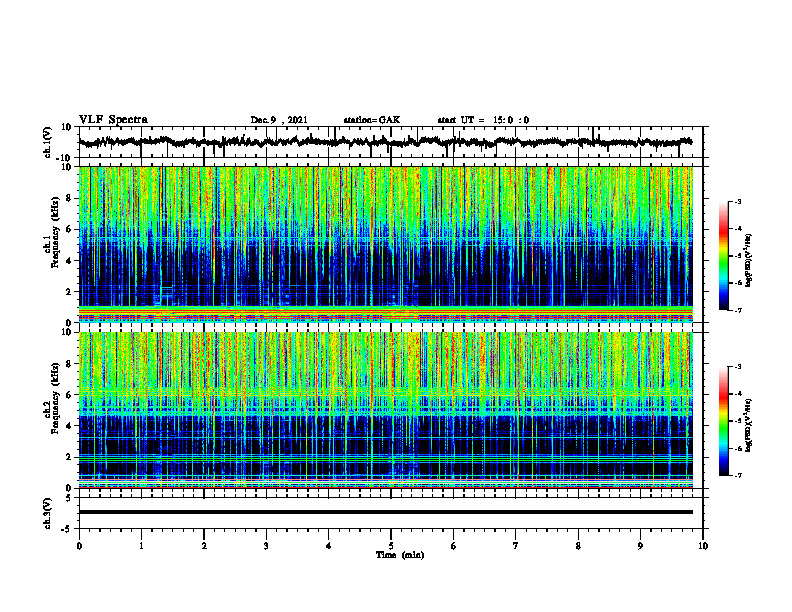Image resolution: width=792 pixels, height=612 pixels.
Task: Click the ch.1 voltage waveform trace
Action: coord(385,142)
